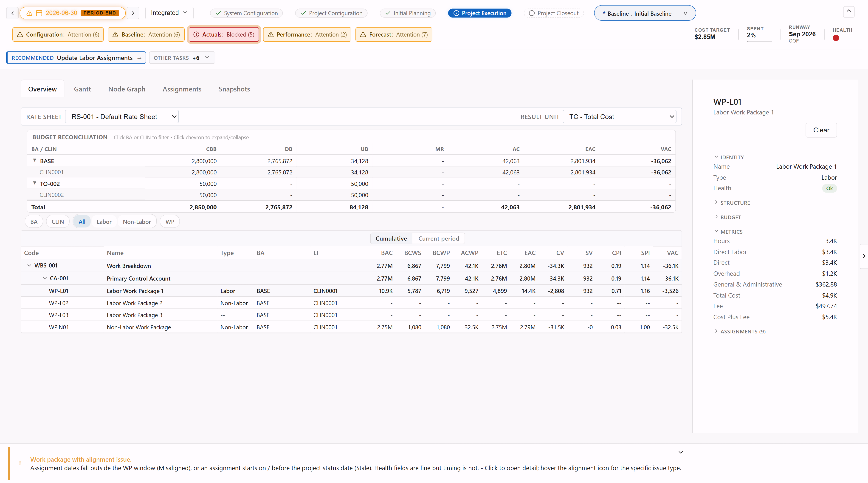Screen dimensions: 868x483
Task: Open the Result Unit dropdown
Action: coord(619,117)
